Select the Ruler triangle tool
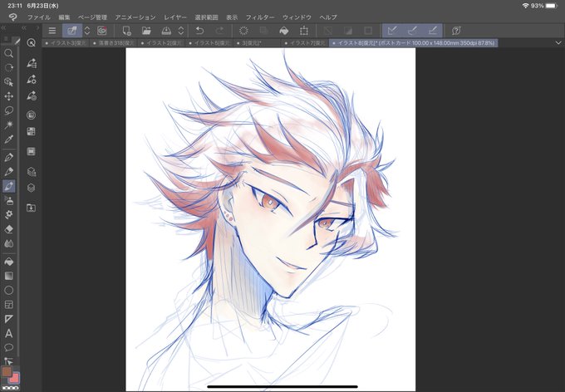 tap(8, 319)
